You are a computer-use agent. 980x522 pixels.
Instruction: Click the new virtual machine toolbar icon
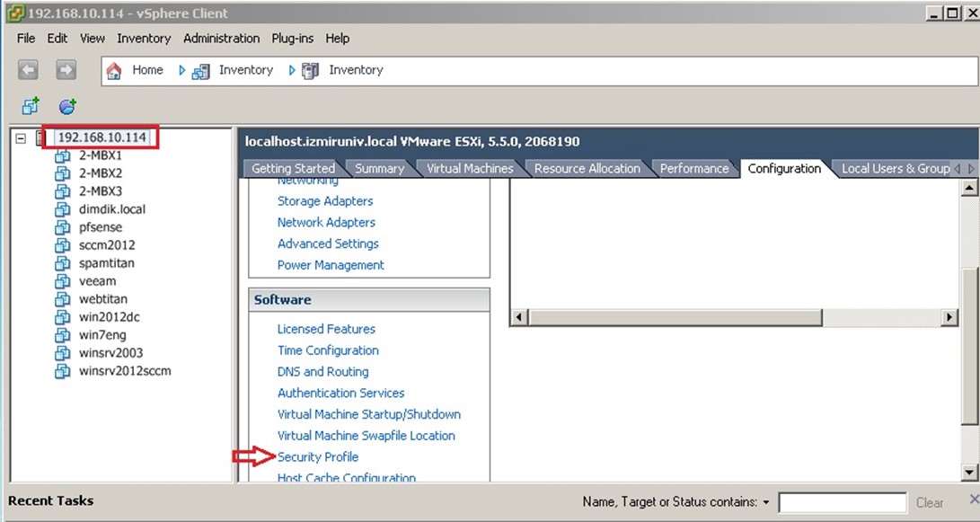[x=30, y=106]
